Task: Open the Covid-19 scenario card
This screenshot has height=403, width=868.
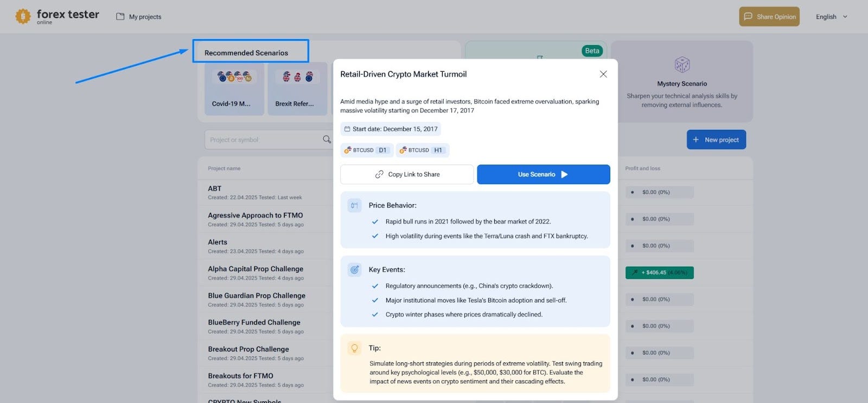Action: coord(234,89)
